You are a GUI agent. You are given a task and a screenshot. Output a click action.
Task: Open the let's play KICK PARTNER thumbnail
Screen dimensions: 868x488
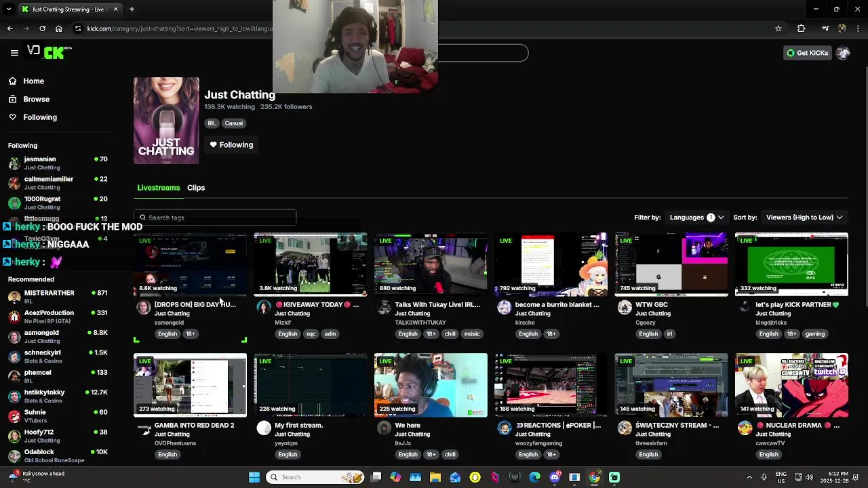[x=791, y=264]
